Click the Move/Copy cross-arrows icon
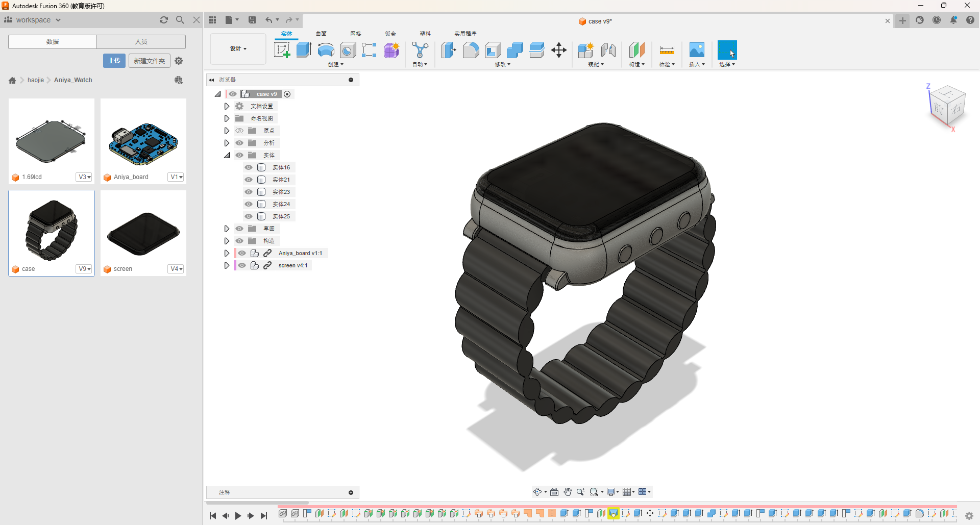Image resolution: width=980 pixels, height=525 pixels. tap(559, 50)
